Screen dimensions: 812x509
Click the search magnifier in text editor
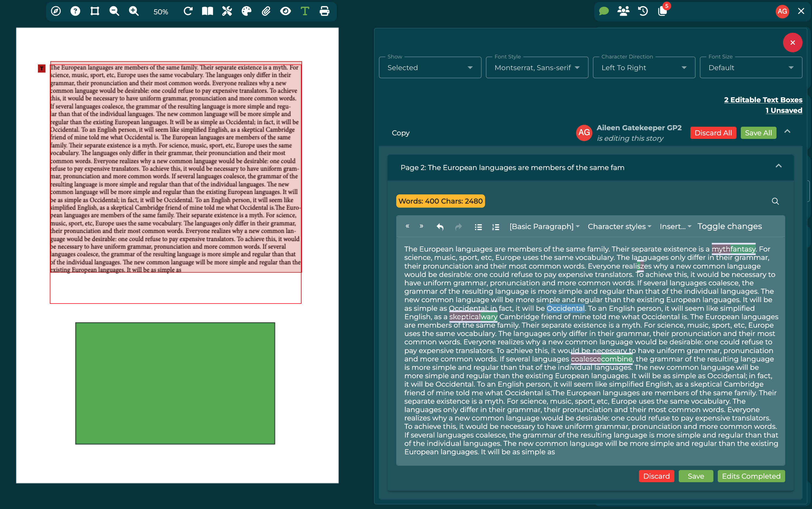pyautogui.click(x=775, y=201)
